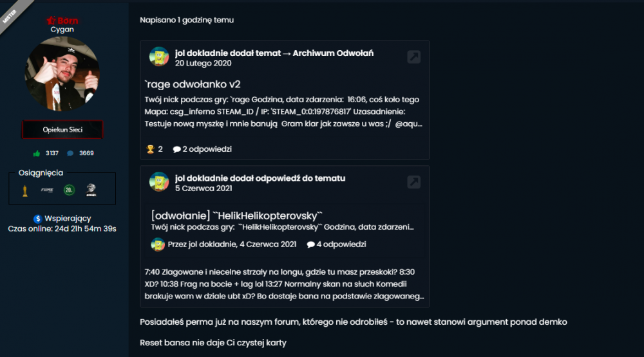The height and width of the screenshot is (357, 644).
Task: Click SpongeBob avatar in second quoted post header
Action: point(159,182)
